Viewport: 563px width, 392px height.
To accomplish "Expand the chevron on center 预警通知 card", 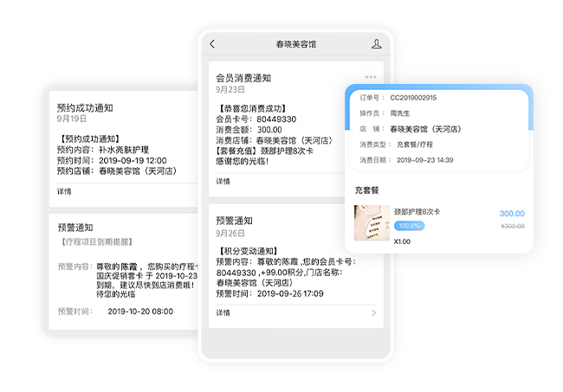I will click(373, 312).
